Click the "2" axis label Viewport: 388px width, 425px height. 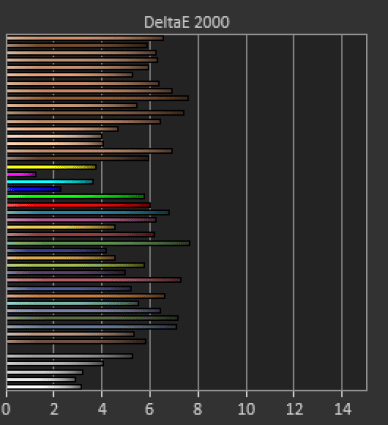(x=54, y=409)
